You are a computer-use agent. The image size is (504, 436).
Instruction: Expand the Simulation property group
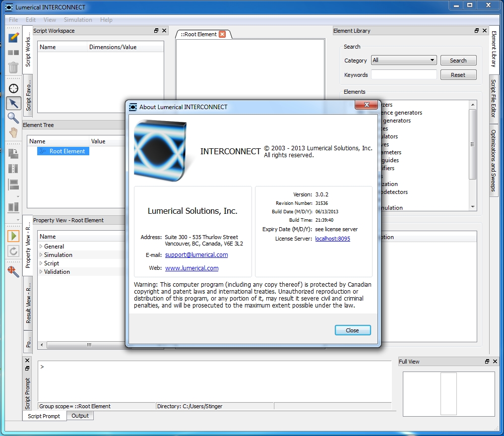[41, 255]
